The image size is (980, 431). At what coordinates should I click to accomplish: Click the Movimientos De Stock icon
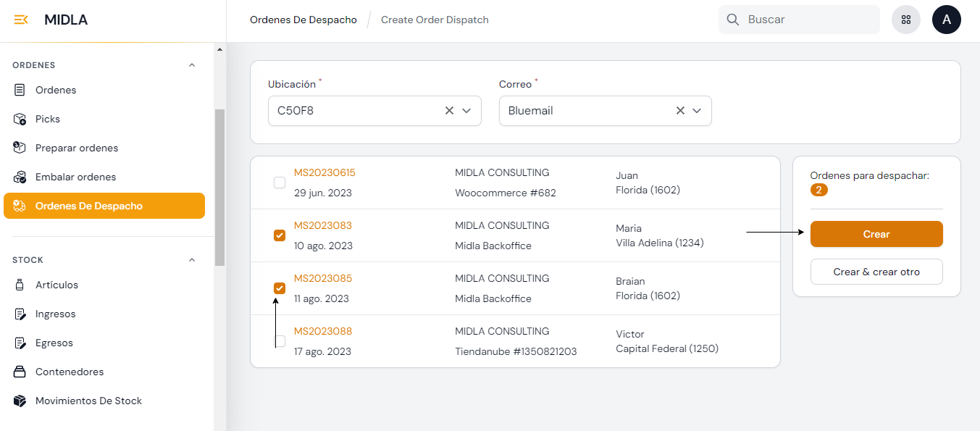[20, 401]
